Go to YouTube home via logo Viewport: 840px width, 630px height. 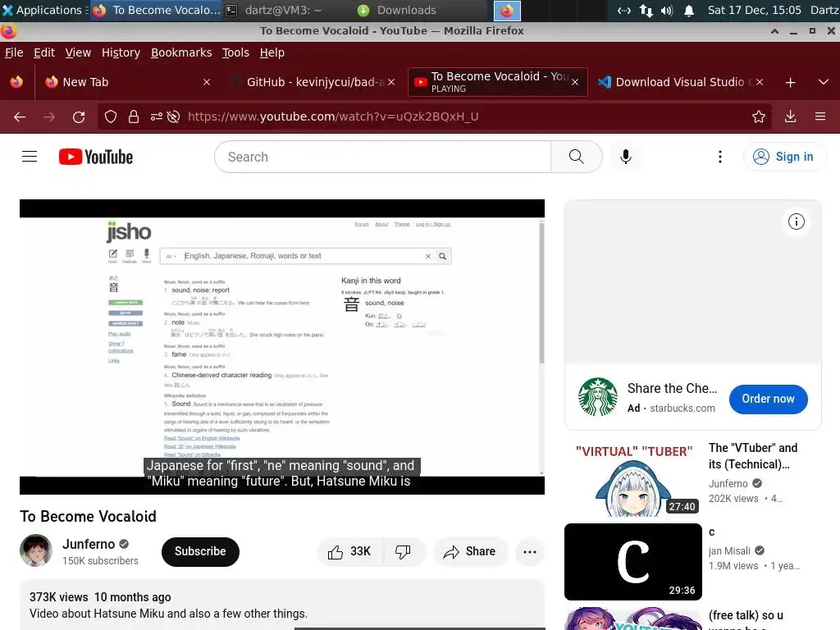coord(96,157)
